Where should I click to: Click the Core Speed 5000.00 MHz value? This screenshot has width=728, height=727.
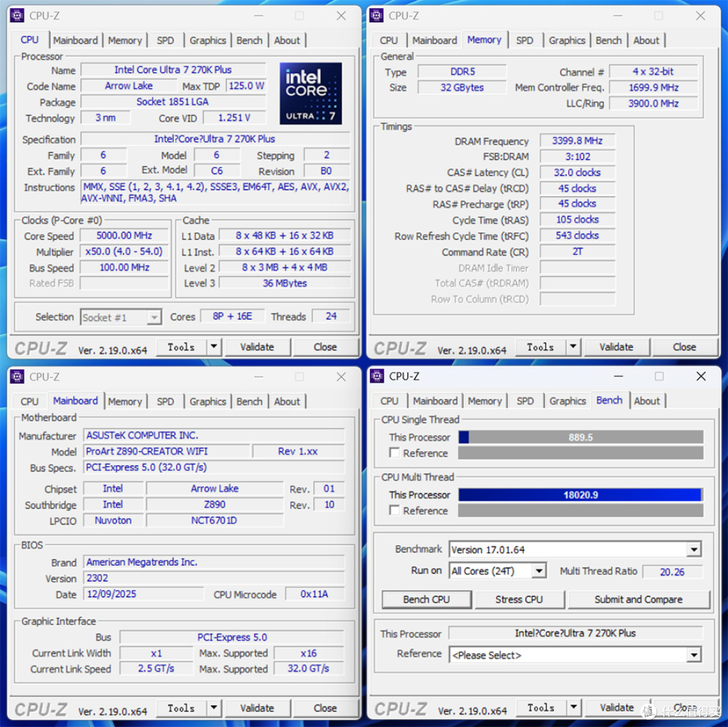click(124, 235)
